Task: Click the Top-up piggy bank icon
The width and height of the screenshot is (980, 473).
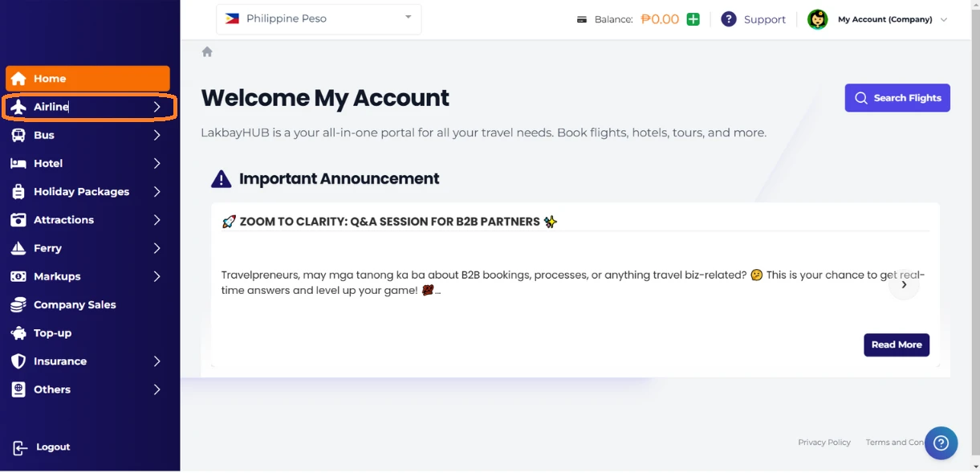Action: tap(18, 332)
